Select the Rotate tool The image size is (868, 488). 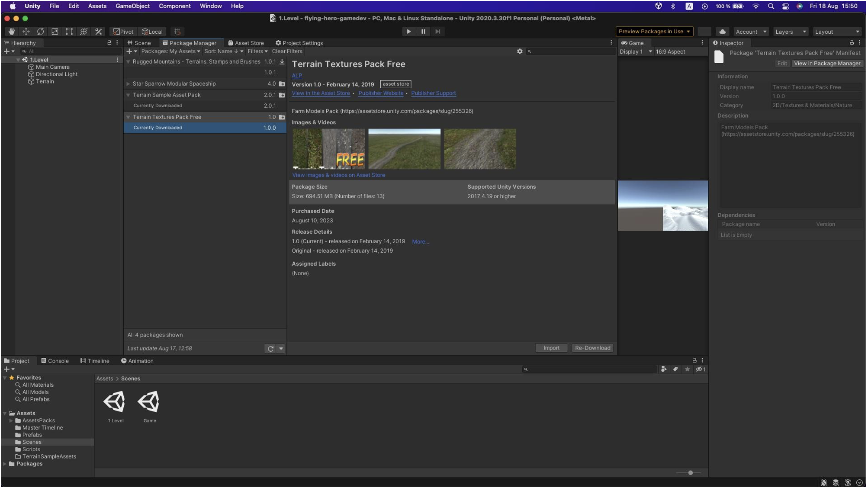point(40,32)
